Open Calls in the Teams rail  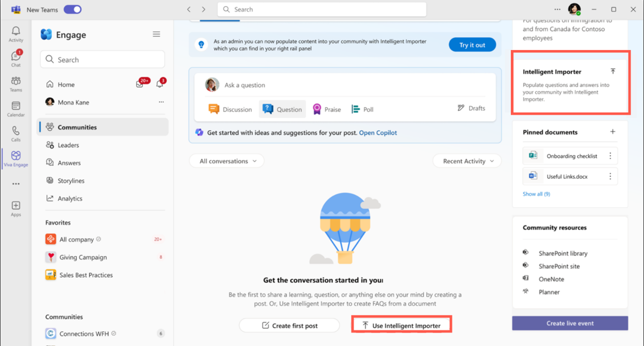point(16,133)
